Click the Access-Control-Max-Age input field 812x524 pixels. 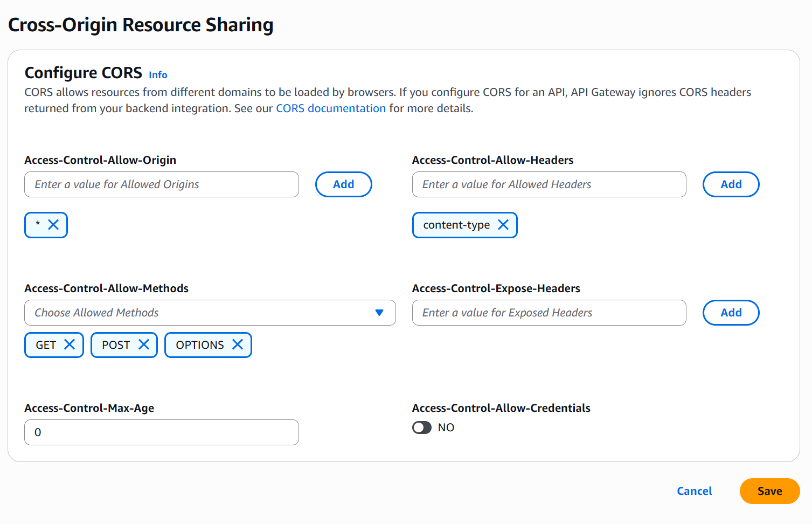pyautogui.click(x=162, y=432)
